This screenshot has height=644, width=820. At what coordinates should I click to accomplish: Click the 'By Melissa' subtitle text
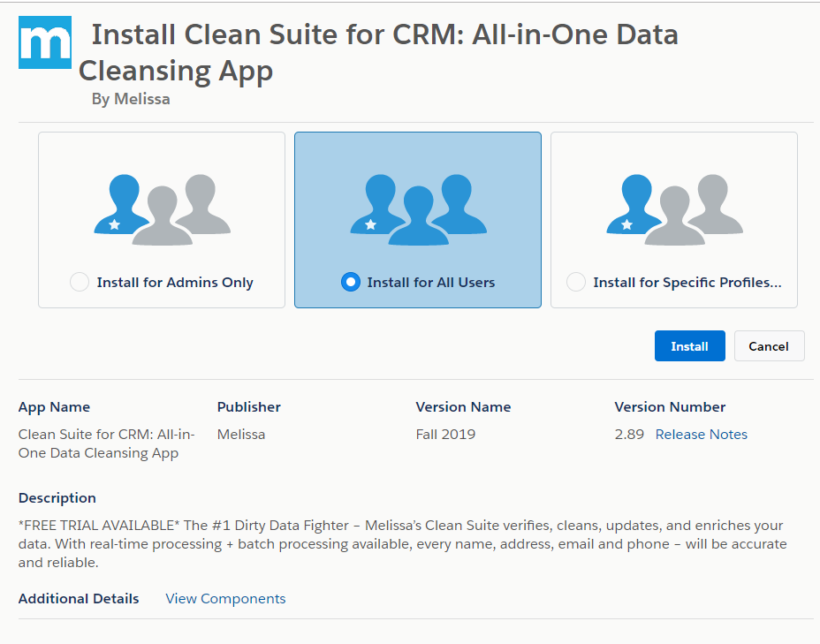tap(131, 99)
